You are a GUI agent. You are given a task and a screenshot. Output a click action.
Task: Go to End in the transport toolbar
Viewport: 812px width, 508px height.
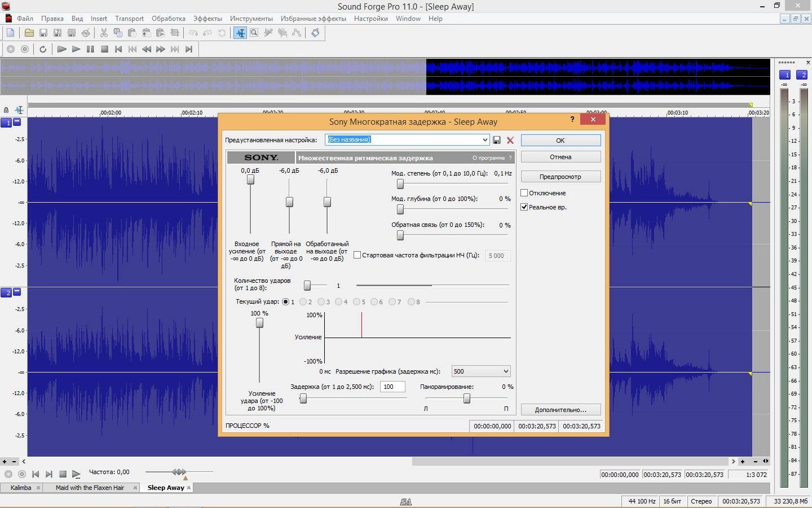click(x=189, y=49)
